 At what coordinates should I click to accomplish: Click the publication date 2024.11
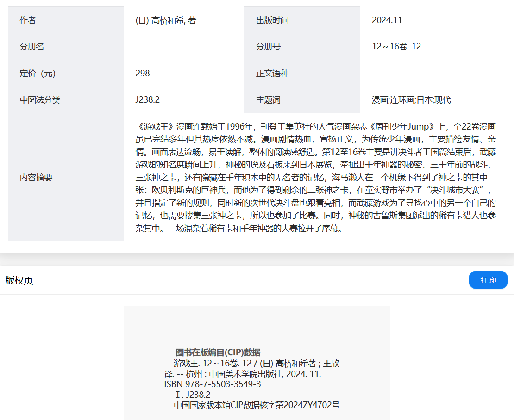click(387, 20)
